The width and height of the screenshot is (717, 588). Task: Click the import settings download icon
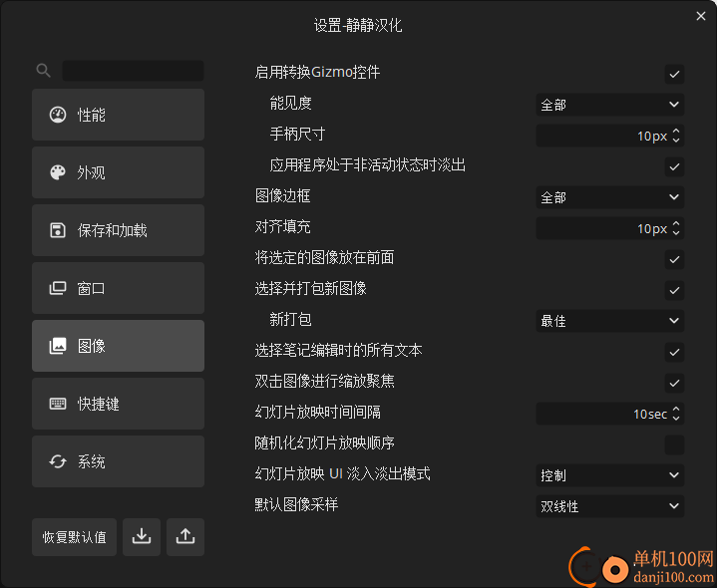(142, 537)
